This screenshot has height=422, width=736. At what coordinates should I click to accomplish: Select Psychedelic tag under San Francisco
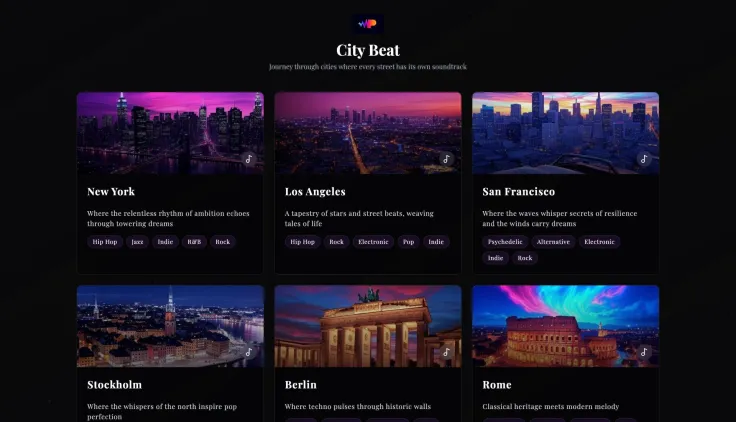click(505, 242)
